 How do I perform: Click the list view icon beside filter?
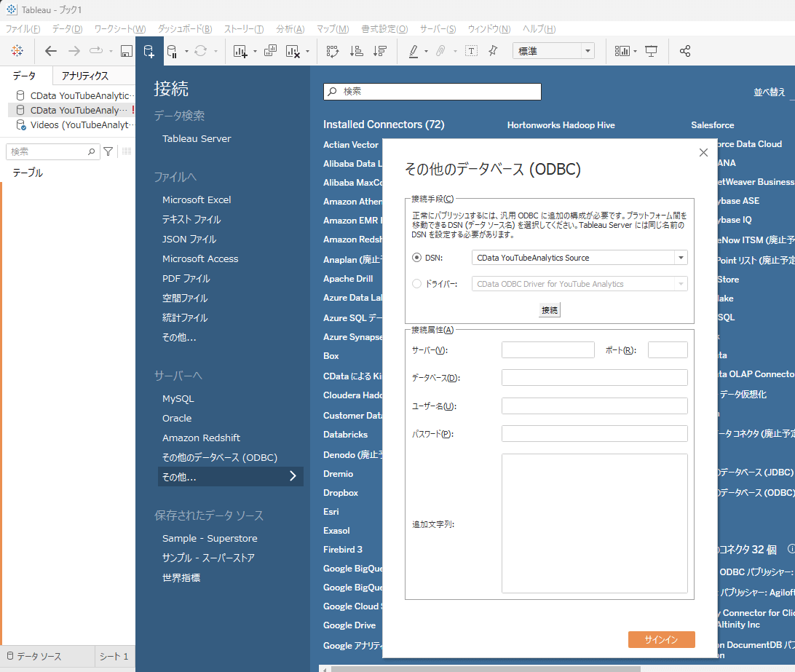click(x=127, y=151)
